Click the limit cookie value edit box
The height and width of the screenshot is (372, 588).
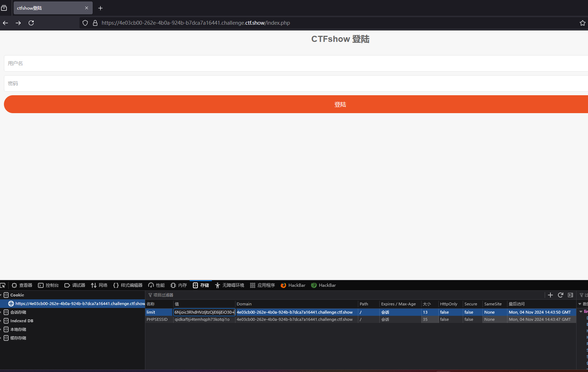pos(204,312)
